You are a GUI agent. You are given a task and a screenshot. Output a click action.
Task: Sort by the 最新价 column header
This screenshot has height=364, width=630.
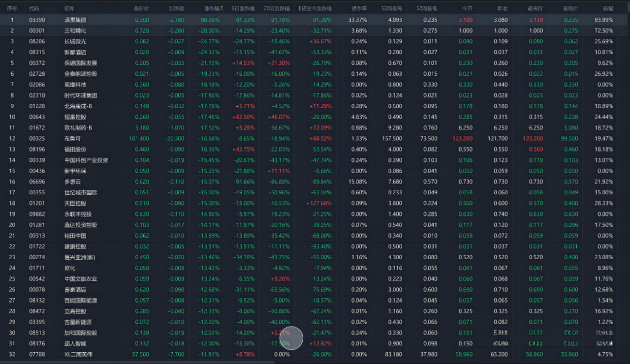(x=141, y=8)
